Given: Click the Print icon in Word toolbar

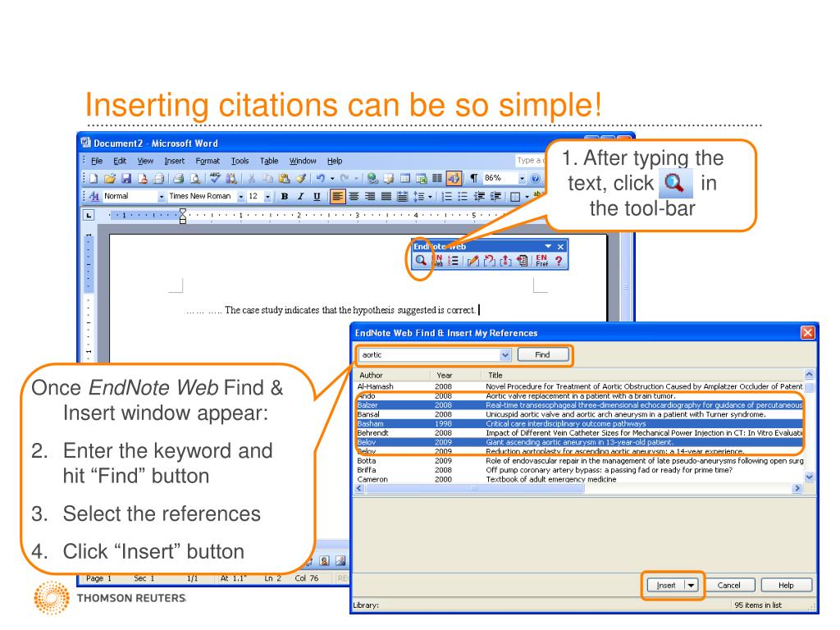Looking at the screenshot, I should point(178,178).
